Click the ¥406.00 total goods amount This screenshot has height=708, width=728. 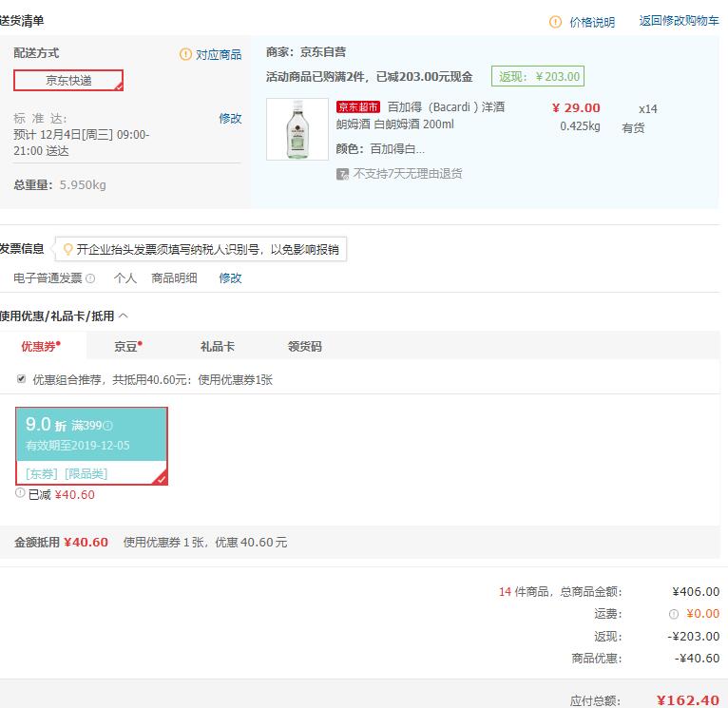click(696, 591)
